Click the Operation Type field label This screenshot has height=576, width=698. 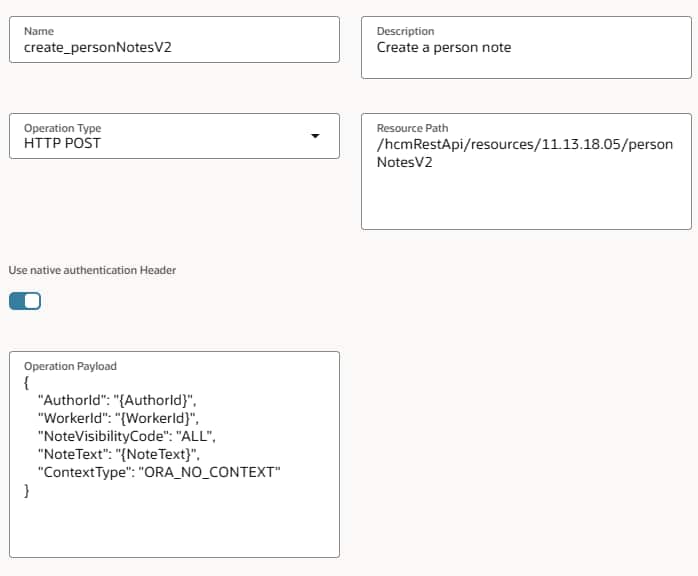[62, 129]
